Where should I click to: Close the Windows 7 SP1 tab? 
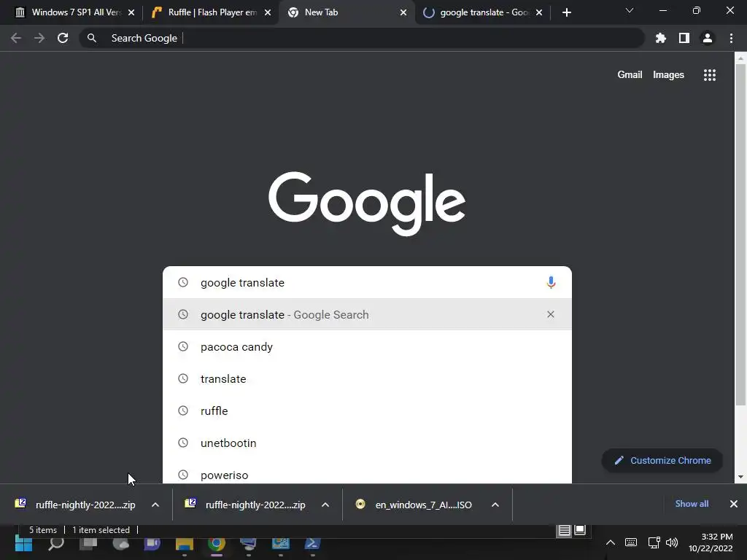[x=131, y=12]
